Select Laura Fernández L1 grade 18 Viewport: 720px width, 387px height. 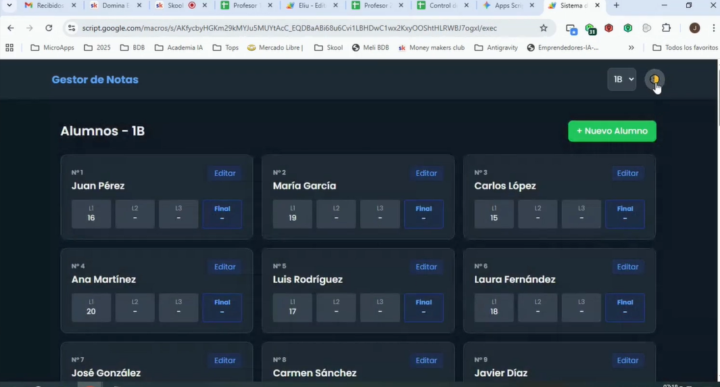494,308
